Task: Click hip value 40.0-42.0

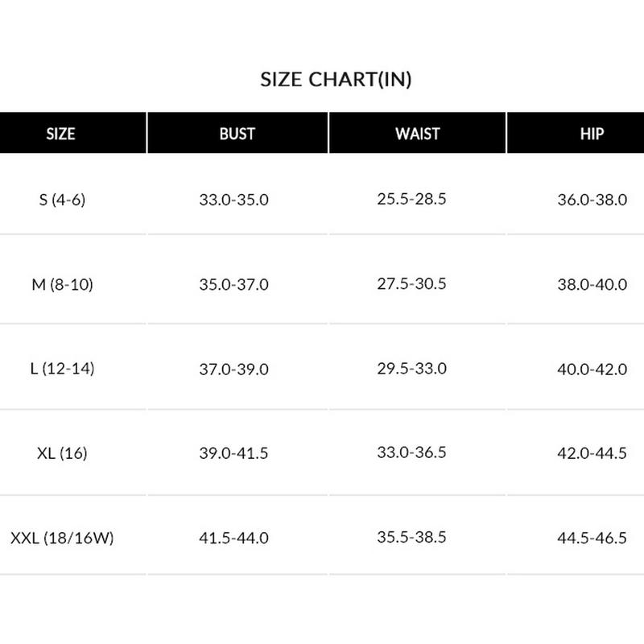Action: (x=592, y=369)
